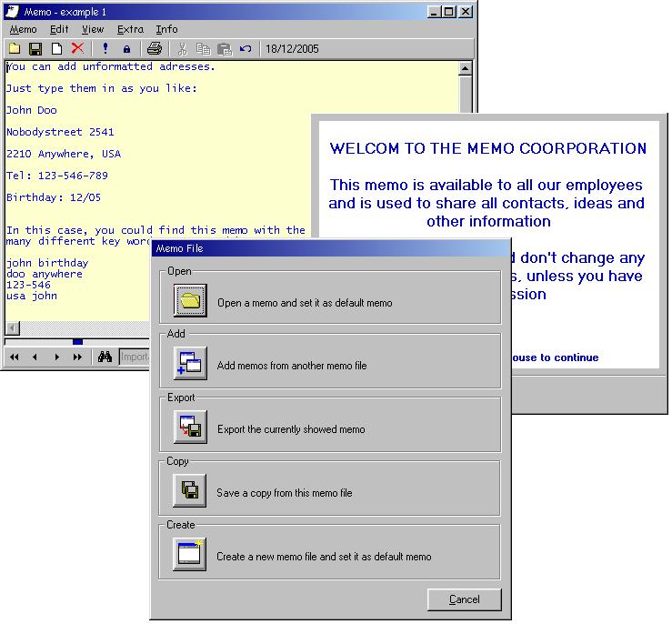The width and height of the screenshot is (672, 624).
Task: Open the Extra menu
Action: pyautogui.click(x=130, y=29)
